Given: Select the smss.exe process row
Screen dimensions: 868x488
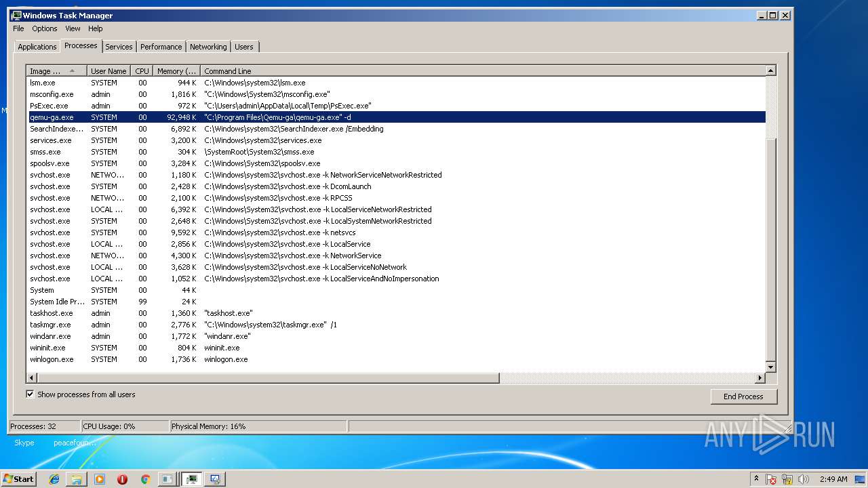Looking at the screenshot, I should point(396,152).
